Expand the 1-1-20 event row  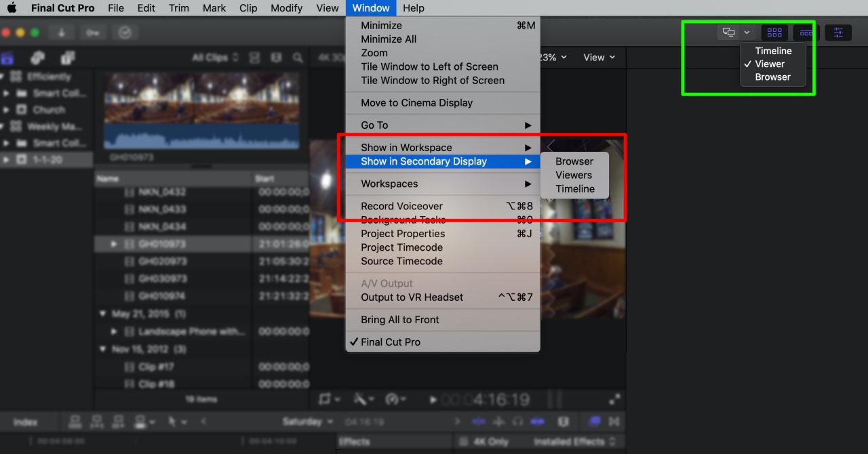coord(7,160)
